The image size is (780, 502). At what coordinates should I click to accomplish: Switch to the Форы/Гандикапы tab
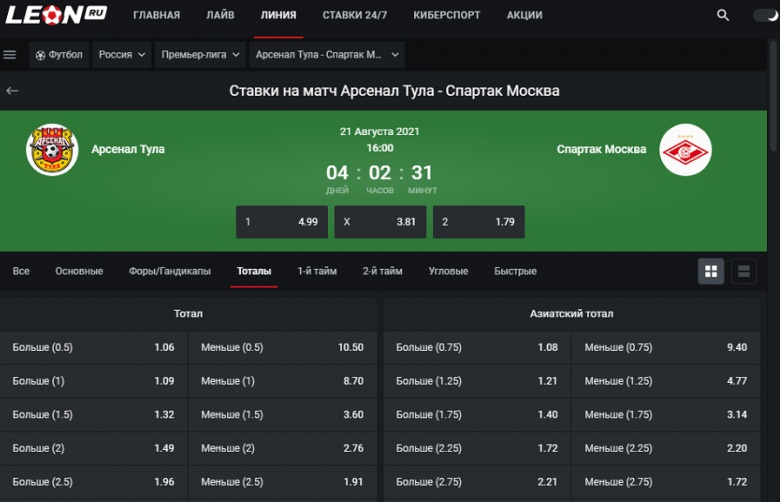(169, 271)
